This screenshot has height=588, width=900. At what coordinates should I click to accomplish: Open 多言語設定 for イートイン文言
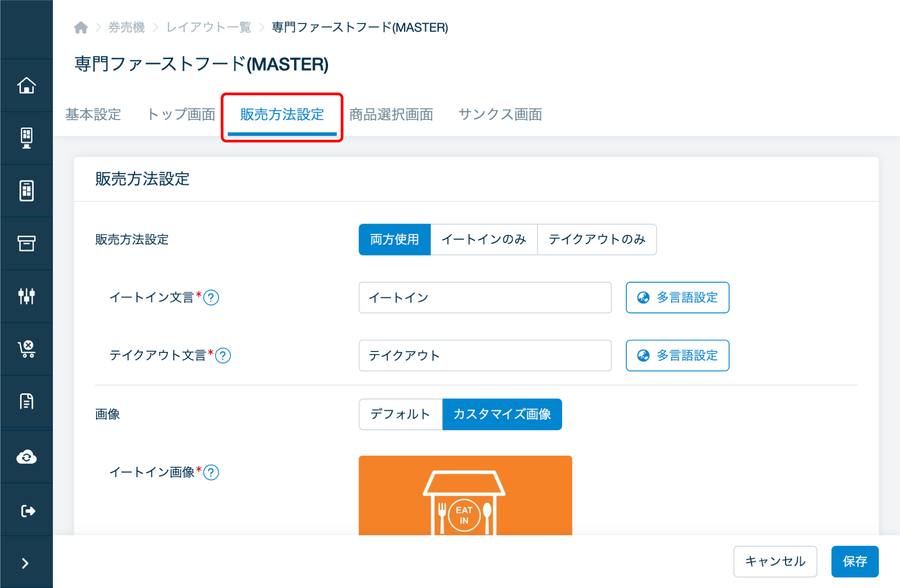point(677,297)
